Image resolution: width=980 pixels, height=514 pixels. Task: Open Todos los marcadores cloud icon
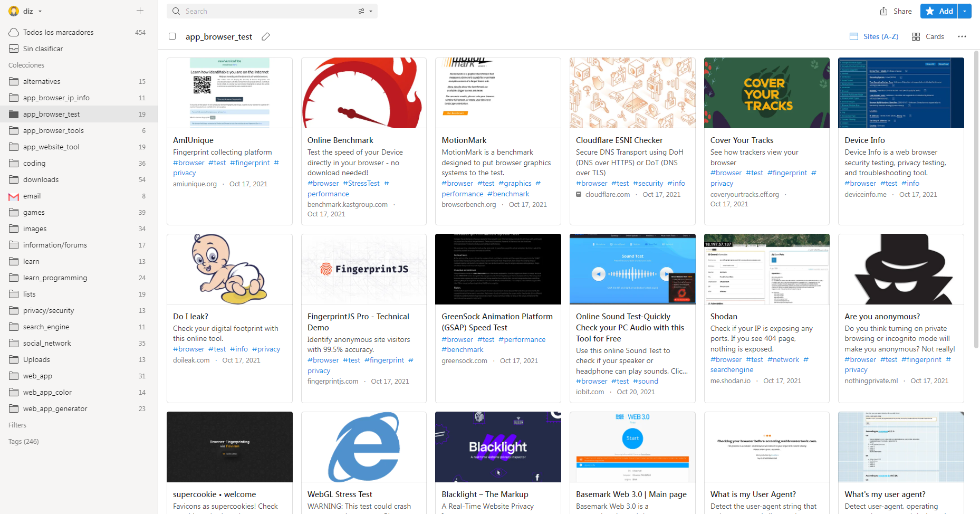pyautogui.click(x=14, y=32)
